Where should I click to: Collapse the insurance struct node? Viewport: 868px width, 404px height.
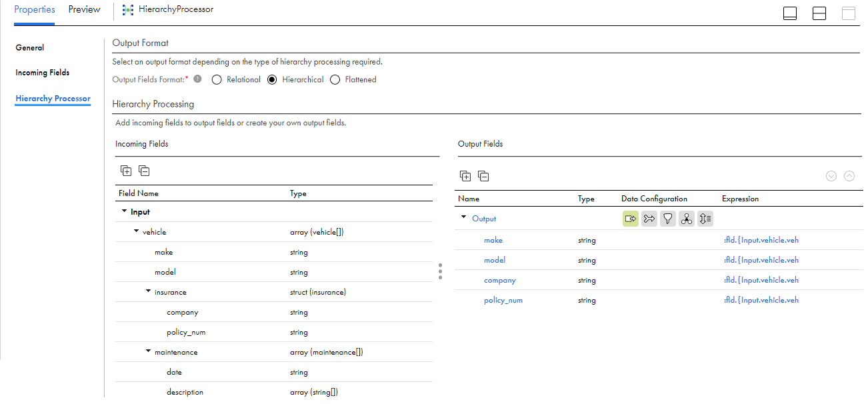pos(148,291)
